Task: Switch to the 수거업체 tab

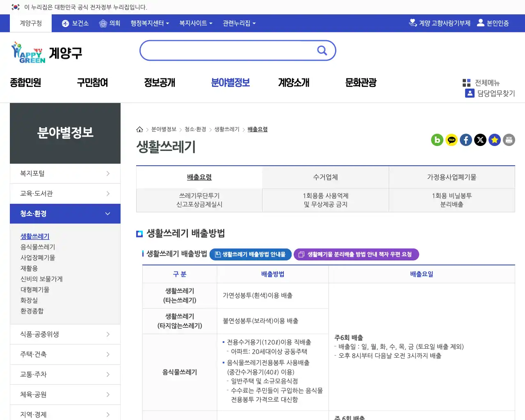Action: point(326,177)
